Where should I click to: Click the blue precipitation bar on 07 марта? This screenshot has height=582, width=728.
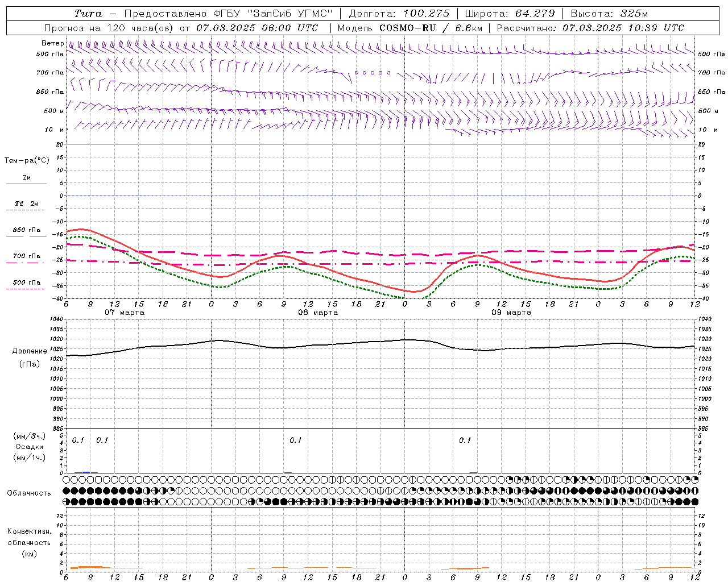pyautogui.click(x=86, y=472)
